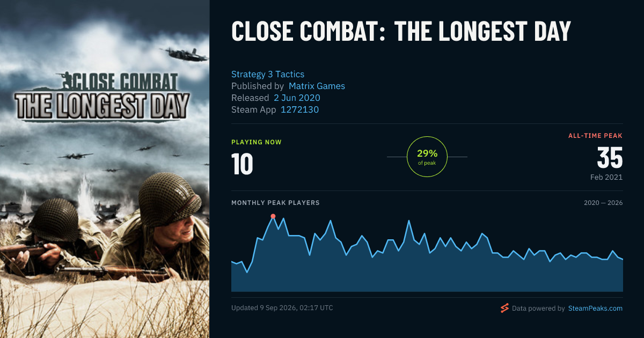Image resolution: width=644 pixels, height=338 pixels.
Task: Click the monthly peak players chart area
Action: pyautogui.click(x=427, y=253)
